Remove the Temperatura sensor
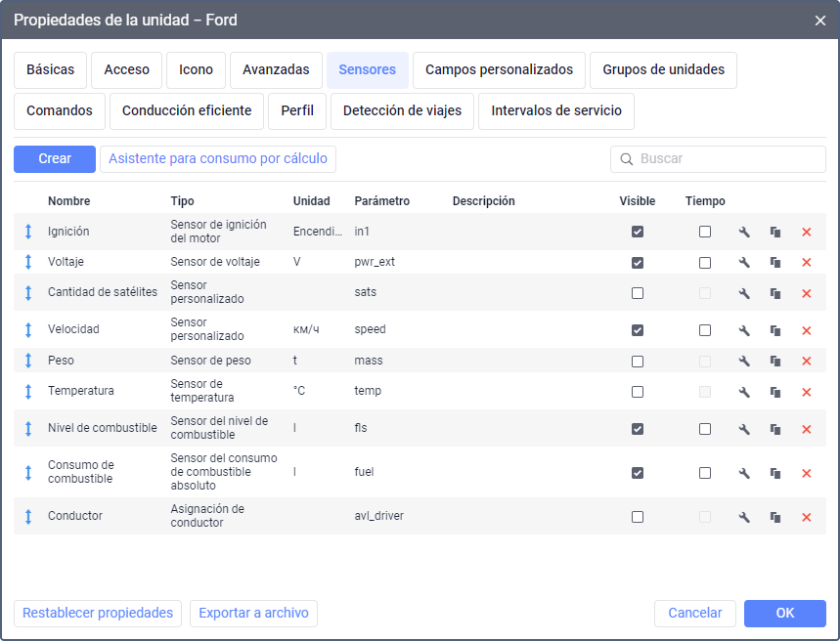This screenshot has width=840, height=641. click(807, 392)
